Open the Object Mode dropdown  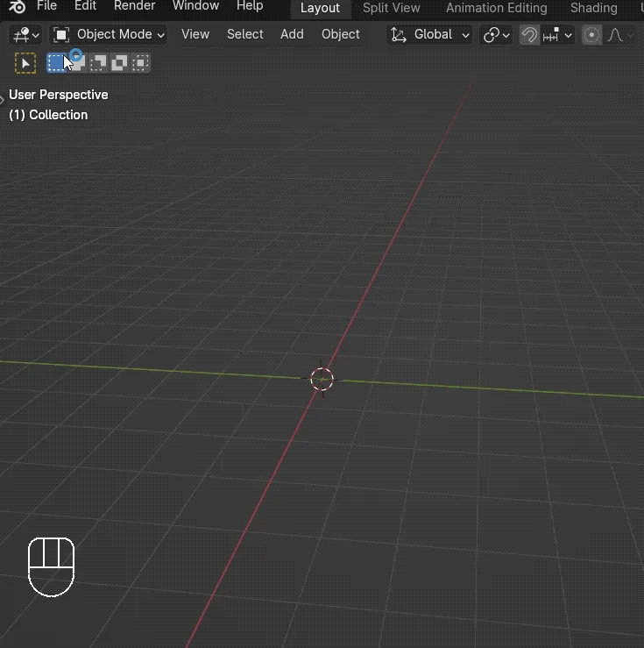(109, 35)
